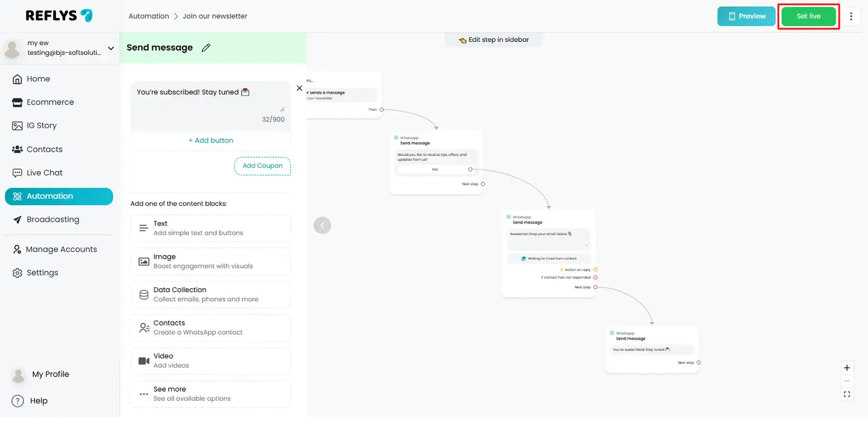Expand the account switcher dropdown

pyautogui.click(x=111, y=48)
